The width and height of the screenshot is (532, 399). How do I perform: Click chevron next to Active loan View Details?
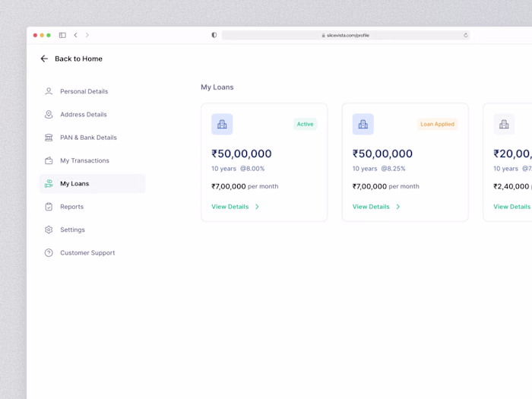[x=257, y=207]
